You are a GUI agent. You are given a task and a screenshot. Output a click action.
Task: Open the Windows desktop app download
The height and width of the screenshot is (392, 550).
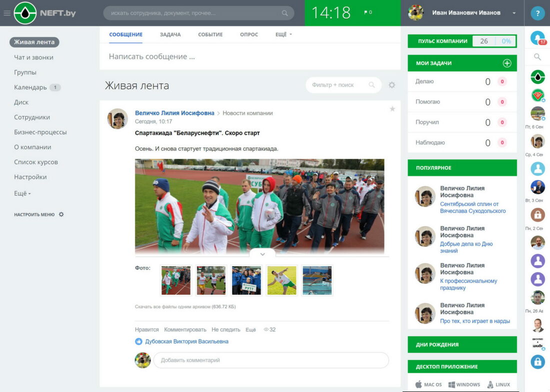point(464,384)
